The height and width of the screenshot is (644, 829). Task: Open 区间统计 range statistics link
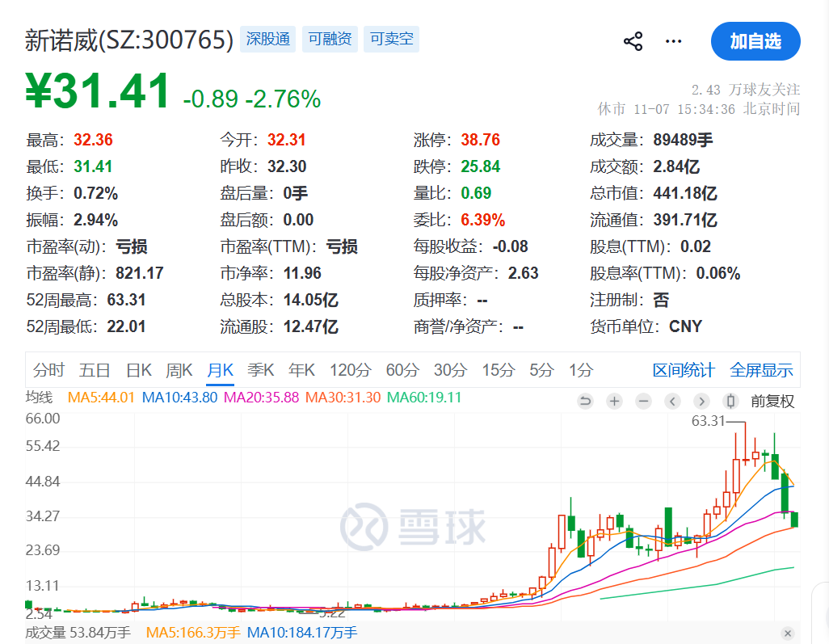coord(684,371)
